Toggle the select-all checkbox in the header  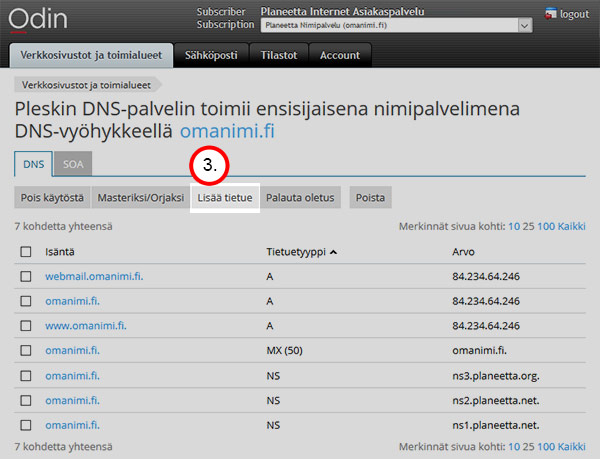click(x=26, y=252)
